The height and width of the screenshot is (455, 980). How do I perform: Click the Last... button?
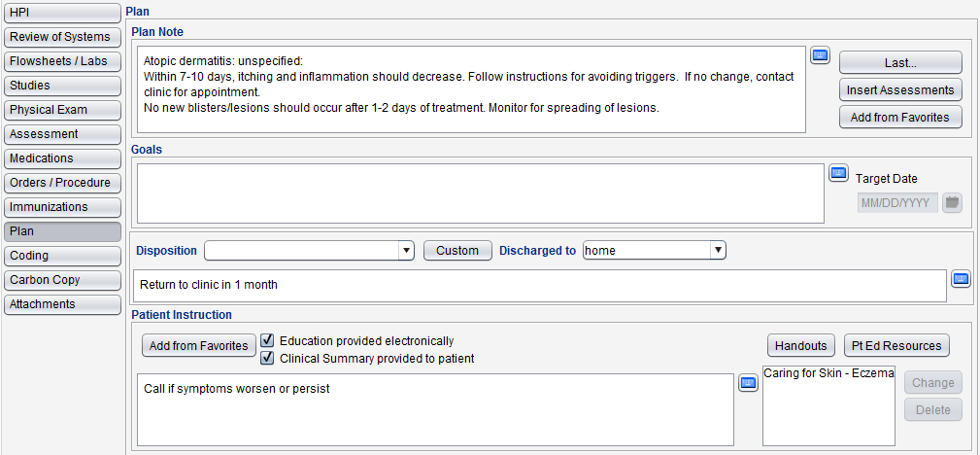tap(900, 62)
